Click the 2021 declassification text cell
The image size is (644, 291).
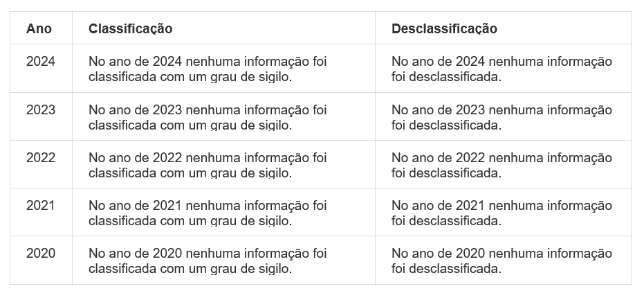point(502,213)
